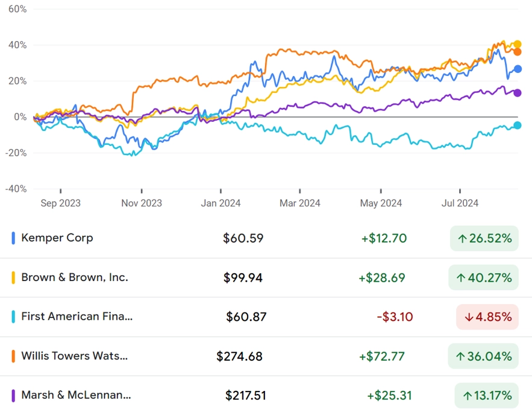Viewport: 532px width, 412px height.
Task: Click the $274.68 price value
Action: tap(240, 357)
